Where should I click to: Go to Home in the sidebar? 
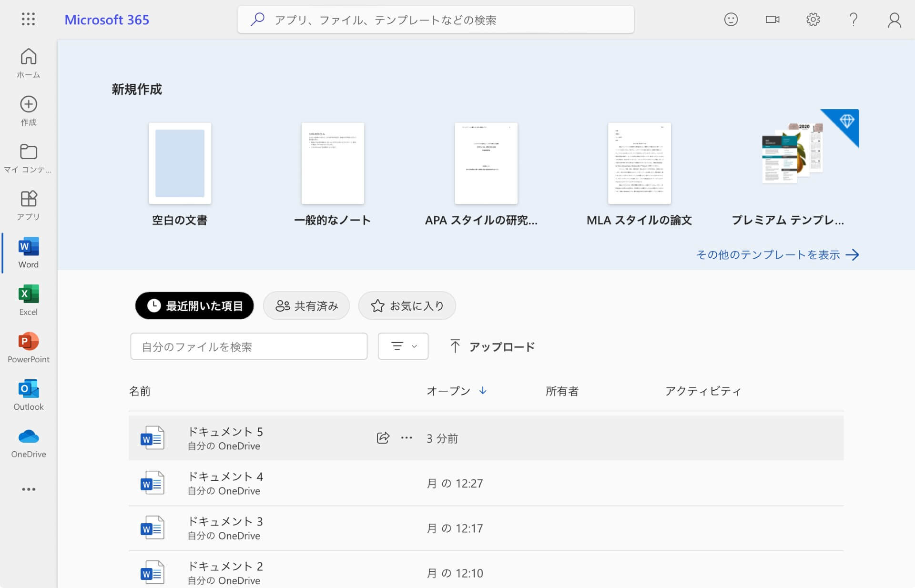coord(29,63)
